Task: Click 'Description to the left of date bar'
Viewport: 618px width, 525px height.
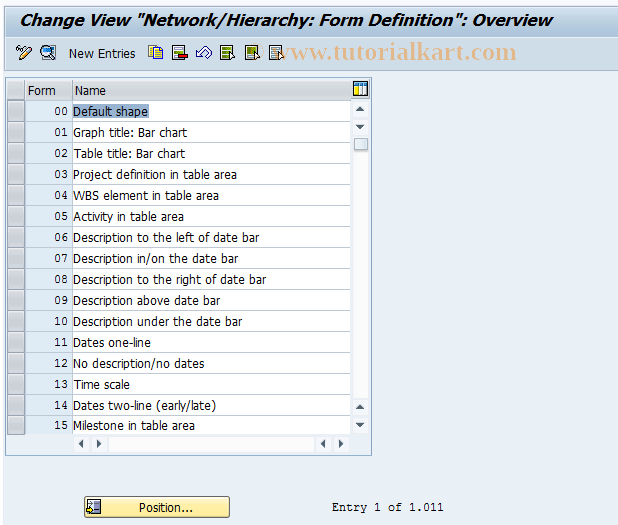Action: pyautogui.click(x=211, y=237)
